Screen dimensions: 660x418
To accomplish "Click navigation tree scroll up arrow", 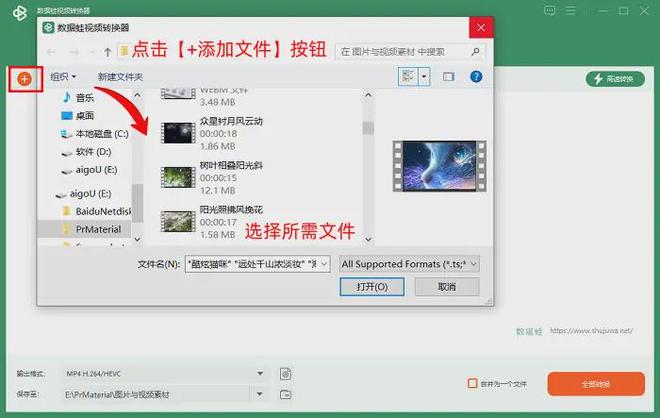I will pos(137,95).
